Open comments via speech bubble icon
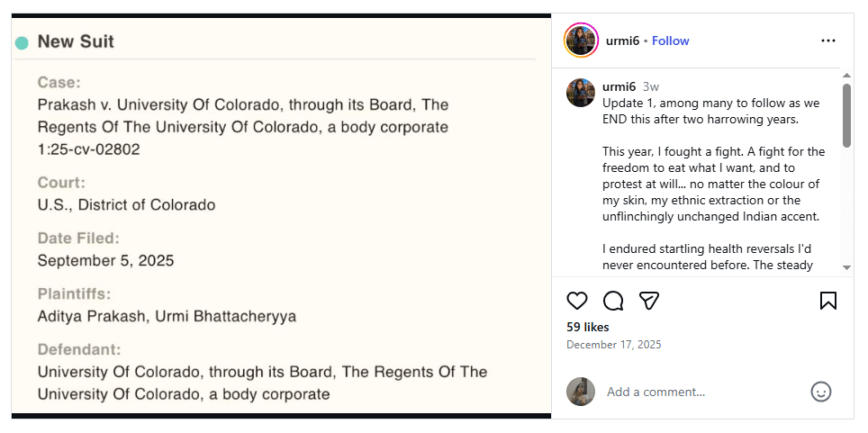 click(613, 301)
